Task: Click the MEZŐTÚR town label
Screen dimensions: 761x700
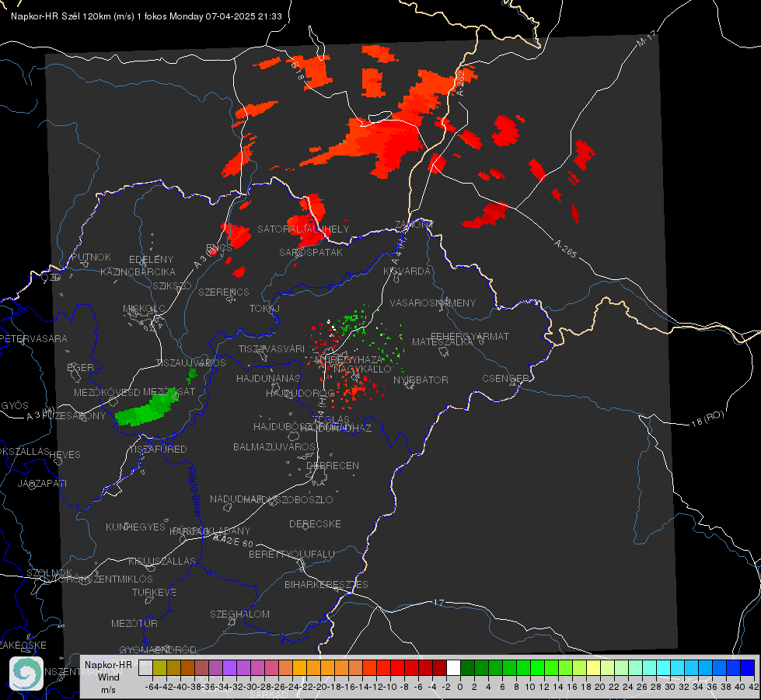Action: click(x=134, y=623)
